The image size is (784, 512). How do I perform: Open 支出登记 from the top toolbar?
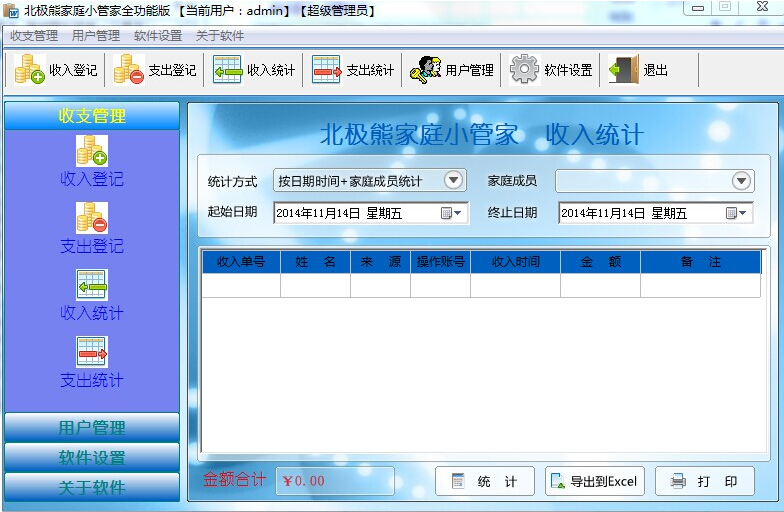[154, 70]
